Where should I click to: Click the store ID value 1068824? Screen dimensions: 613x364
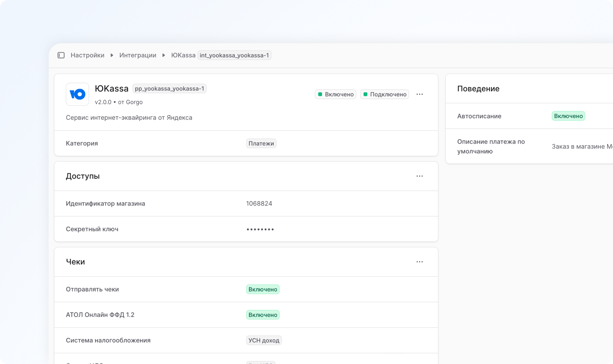pos(259,204)
